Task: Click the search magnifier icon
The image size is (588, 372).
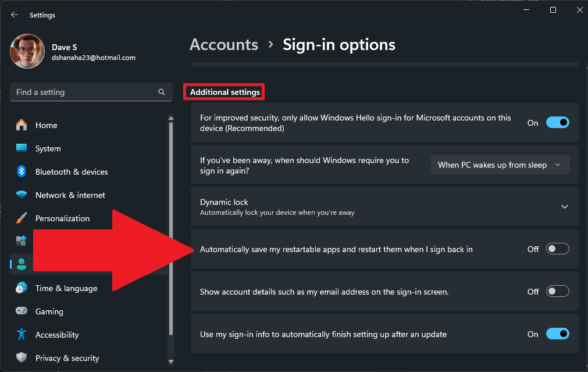Action: click(161, 92)
